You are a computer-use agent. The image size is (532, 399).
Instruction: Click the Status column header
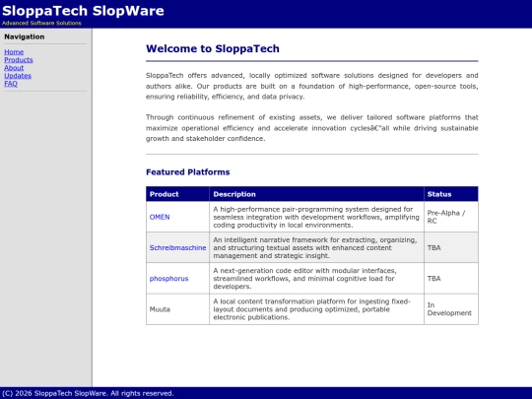(451, 194)
